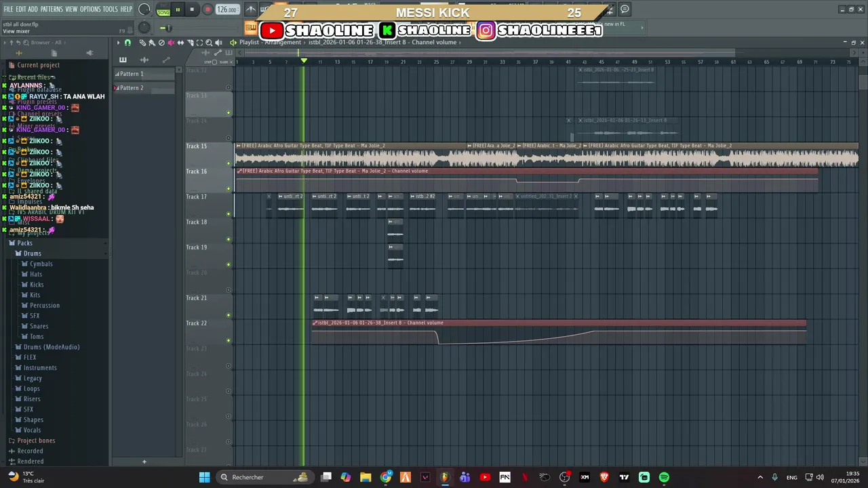Stop playback with the stop button
This screenshot has height=488, width=868.
[x=192, y=9]
